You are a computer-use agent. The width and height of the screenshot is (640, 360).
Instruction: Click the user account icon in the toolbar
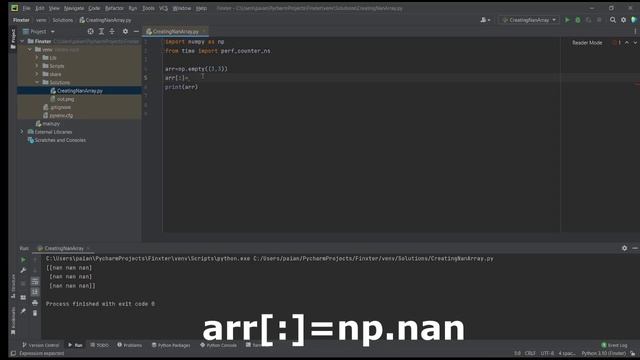tap(485, 20)
